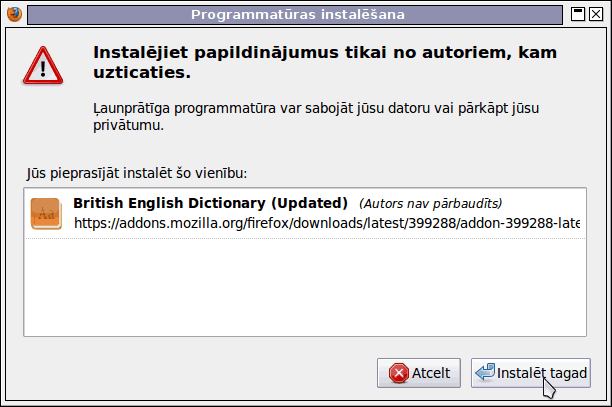Cancel installation with the Atcelt button
The image size is (612, 407).
419,373
